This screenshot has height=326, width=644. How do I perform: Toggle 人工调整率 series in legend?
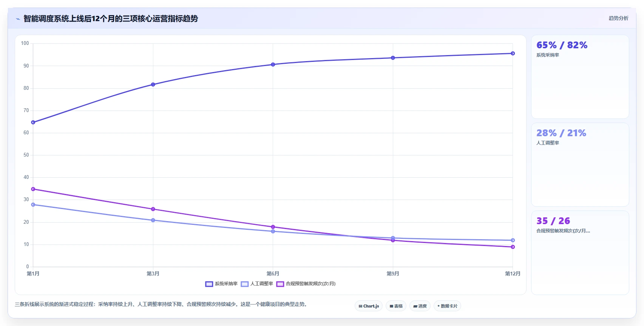257,284
